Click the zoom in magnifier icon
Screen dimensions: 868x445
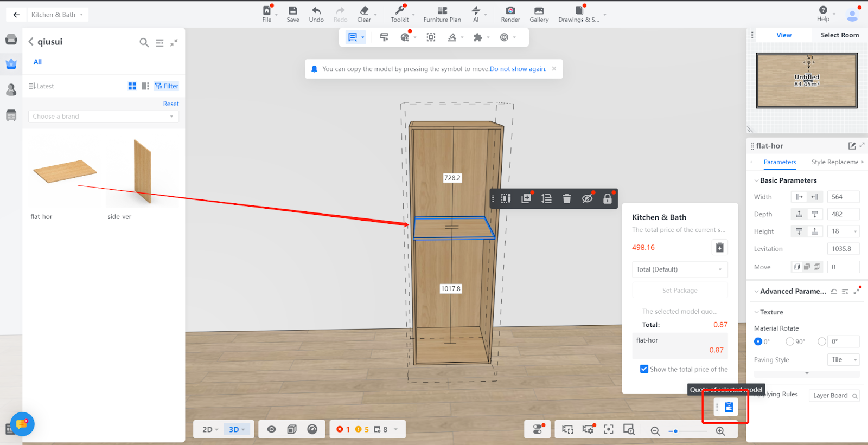pos(720,431)
